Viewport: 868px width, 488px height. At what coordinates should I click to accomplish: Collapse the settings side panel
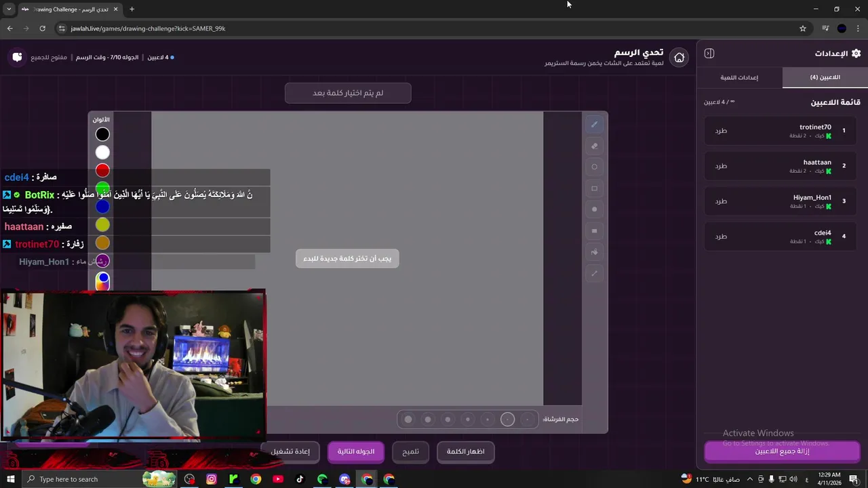709,54
